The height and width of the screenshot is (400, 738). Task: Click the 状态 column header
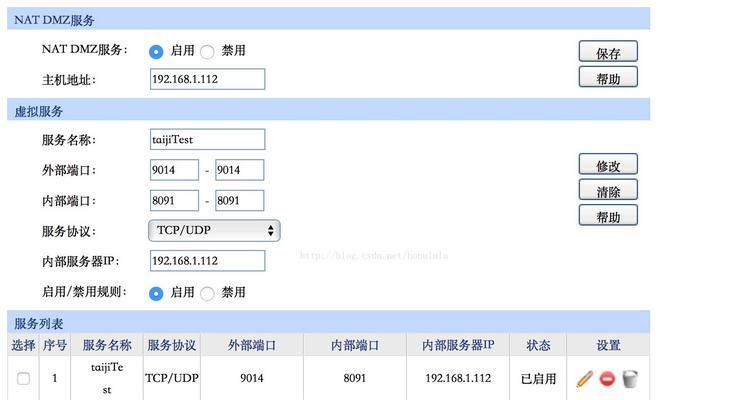pos(538,345)
